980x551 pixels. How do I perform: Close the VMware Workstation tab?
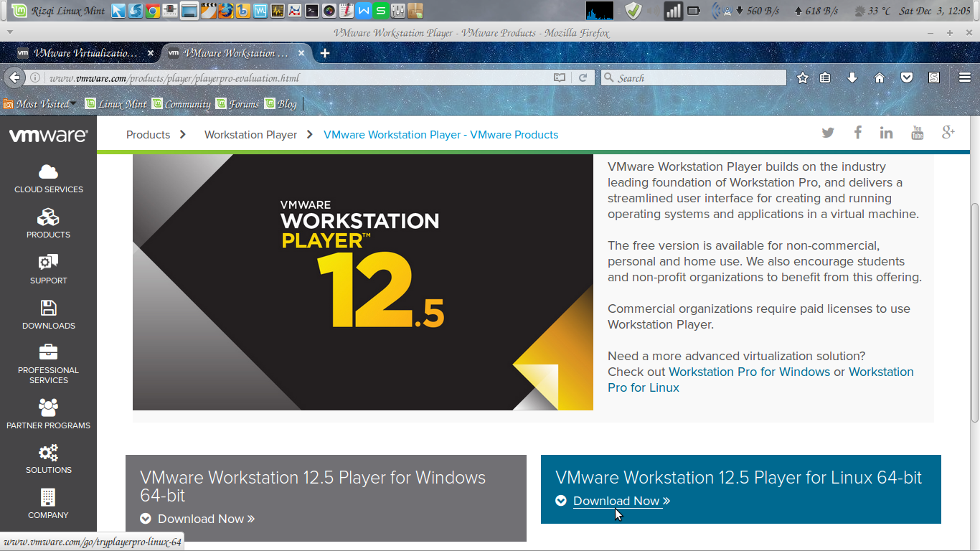pyautogui.click(x=301, y=53)
